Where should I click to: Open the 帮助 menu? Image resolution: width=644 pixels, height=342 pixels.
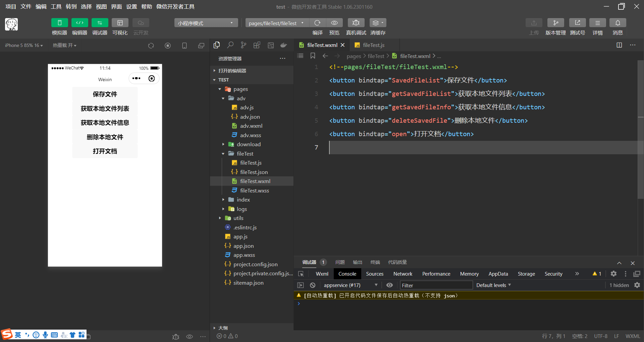point(147,6)
